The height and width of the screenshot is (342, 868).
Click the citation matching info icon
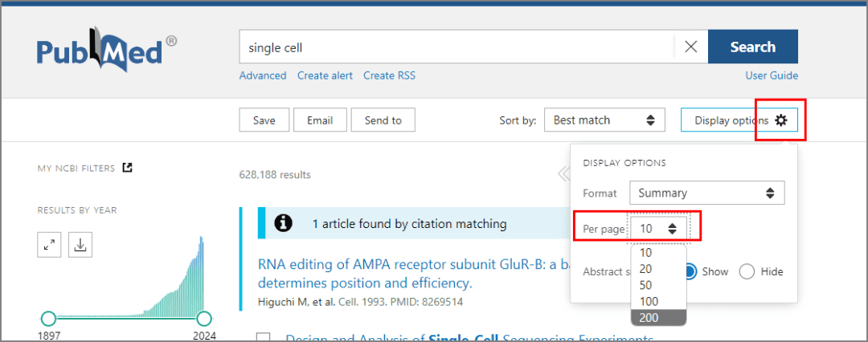(283, 224)
